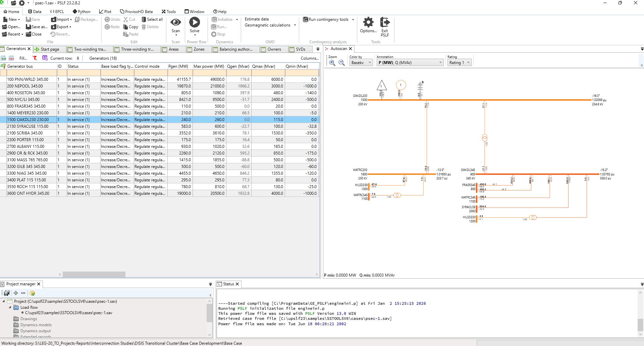Close the Generators tab

pos(29,49)
